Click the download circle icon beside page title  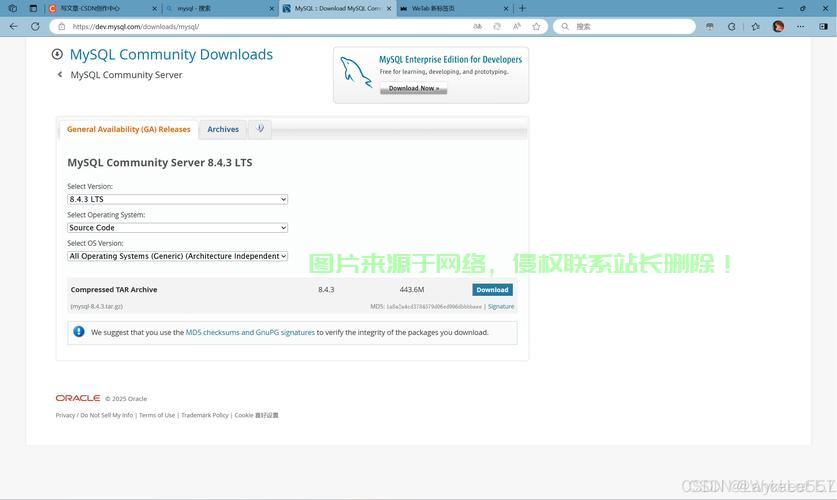point(57,55)
